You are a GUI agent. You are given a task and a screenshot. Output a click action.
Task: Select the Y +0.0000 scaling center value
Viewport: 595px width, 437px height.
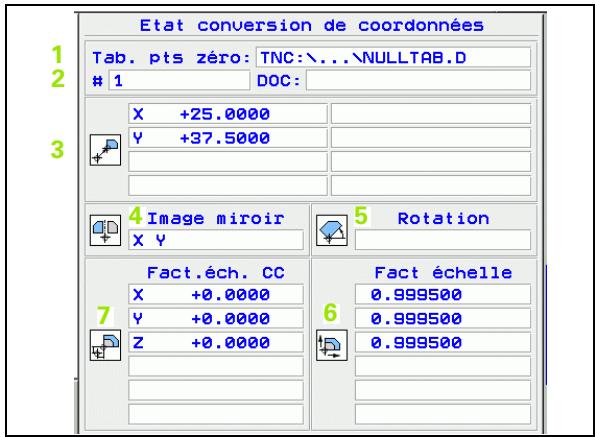click(216, 318)
